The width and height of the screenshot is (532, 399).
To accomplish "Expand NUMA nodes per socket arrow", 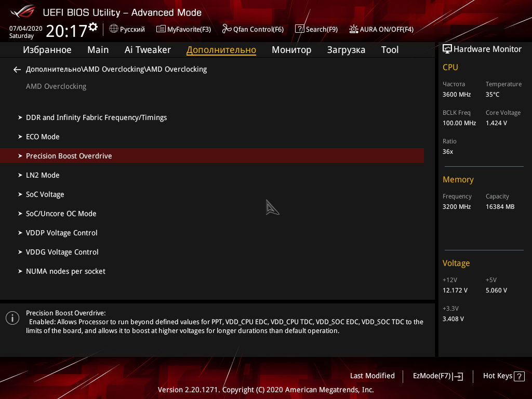I will [x=20, y=271].
